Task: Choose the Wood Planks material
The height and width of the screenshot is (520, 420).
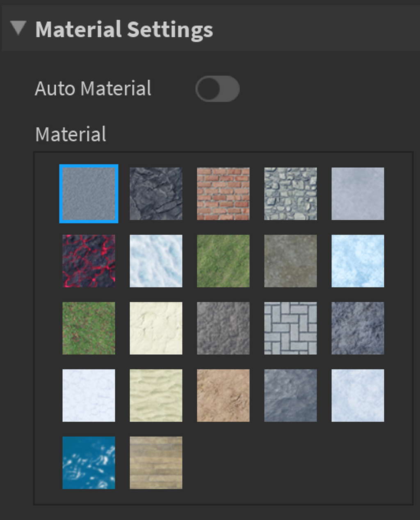Action: coord(156,463)
